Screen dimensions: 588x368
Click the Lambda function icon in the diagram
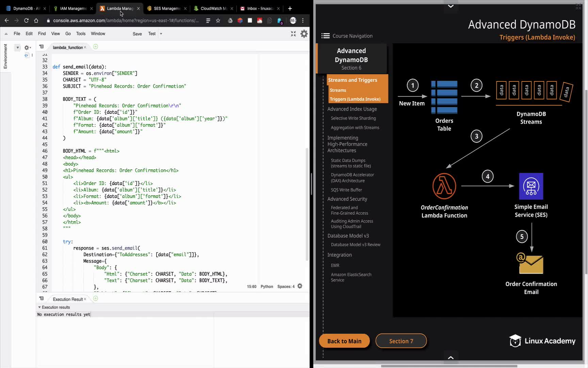[x=444, y=186]
